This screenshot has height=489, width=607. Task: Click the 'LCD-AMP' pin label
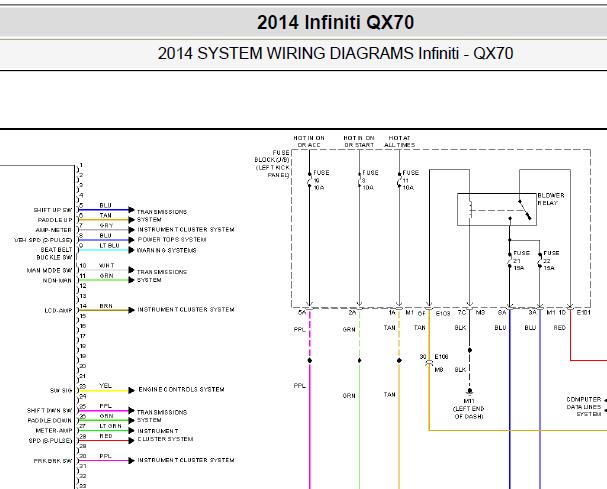tap(58, 311)
